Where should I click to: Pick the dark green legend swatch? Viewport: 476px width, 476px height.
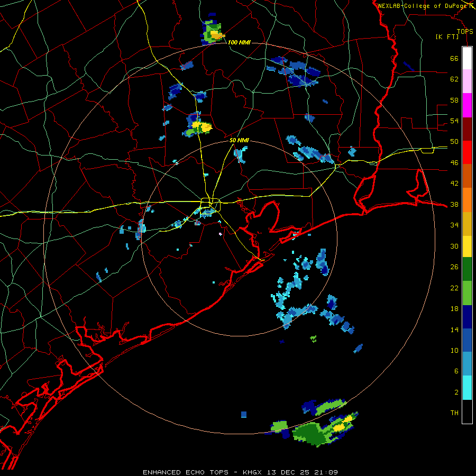[467, 269]
